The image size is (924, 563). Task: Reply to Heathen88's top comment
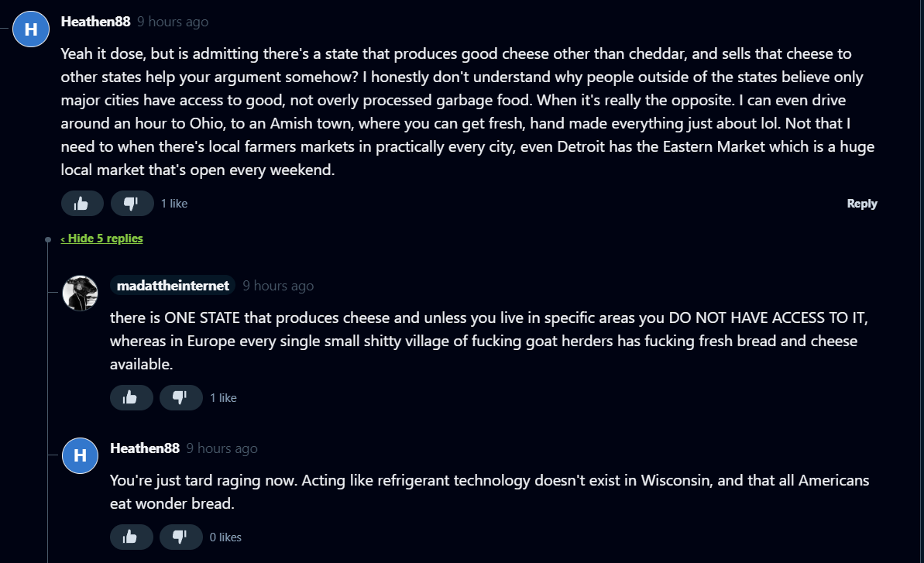pyautogui.click(x=861, y=204)
